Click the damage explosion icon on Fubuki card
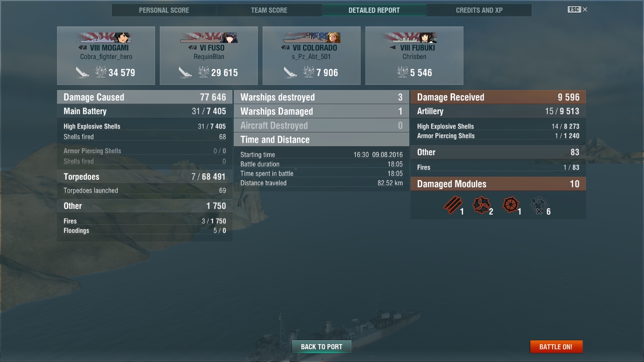The width and height of the screenshot is (644, 362). point(403,72)
